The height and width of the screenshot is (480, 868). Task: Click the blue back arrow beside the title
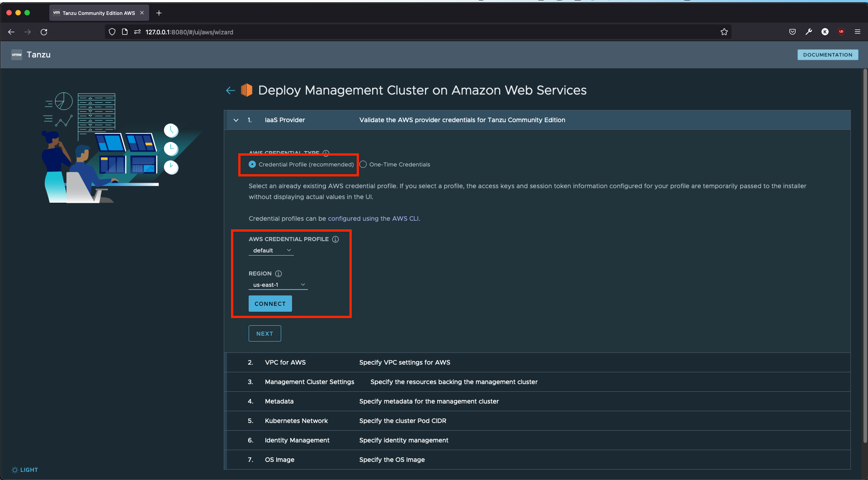pyautogui.click(x=231, y=90)
